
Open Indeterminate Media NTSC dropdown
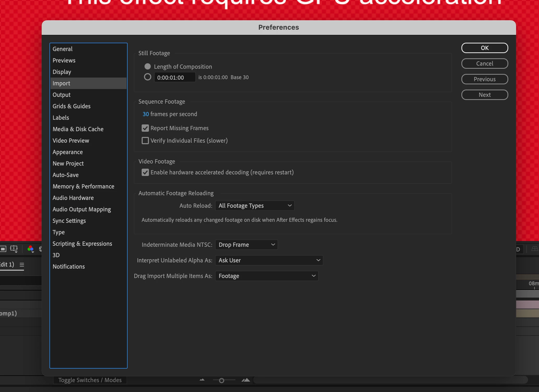tap(246, 245)
